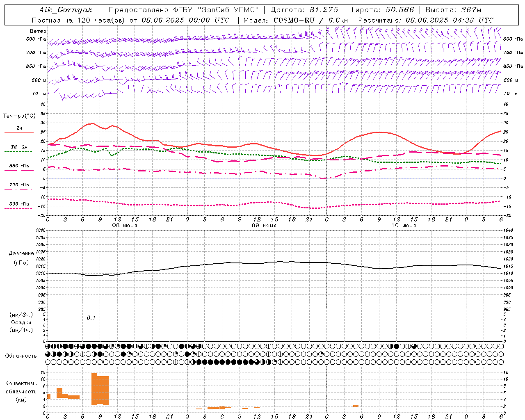525x420 pixels.
Task: Click the Ветер panel label
Action: pyautogui.click(x=38, y=31)
